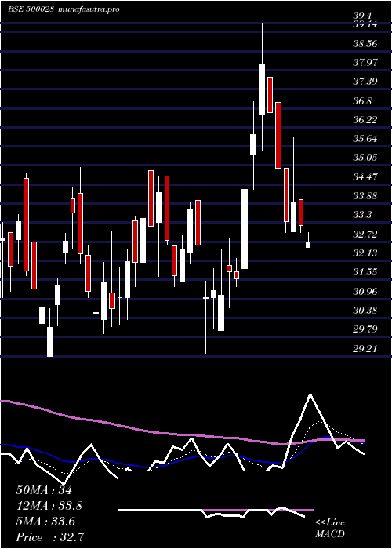Click the 36.22 price axis value
The width and height of the screenshot is (392, 549).
tap(365, 120)
